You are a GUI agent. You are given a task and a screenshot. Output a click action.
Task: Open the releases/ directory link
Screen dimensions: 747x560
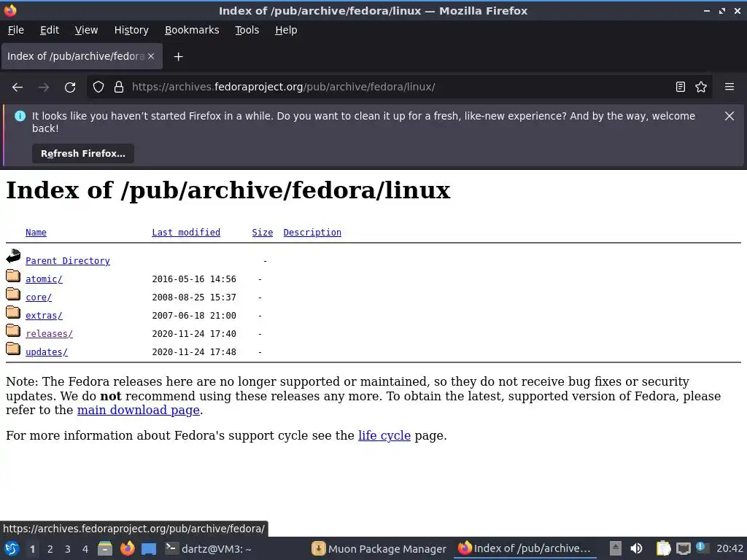49,334
